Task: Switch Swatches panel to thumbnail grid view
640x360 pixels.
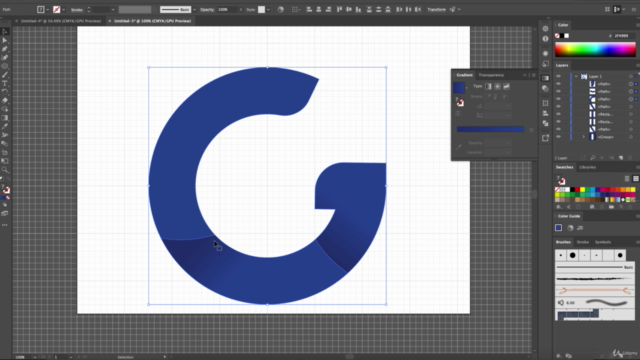Action: pyautogui.click(x=636, y=179)
